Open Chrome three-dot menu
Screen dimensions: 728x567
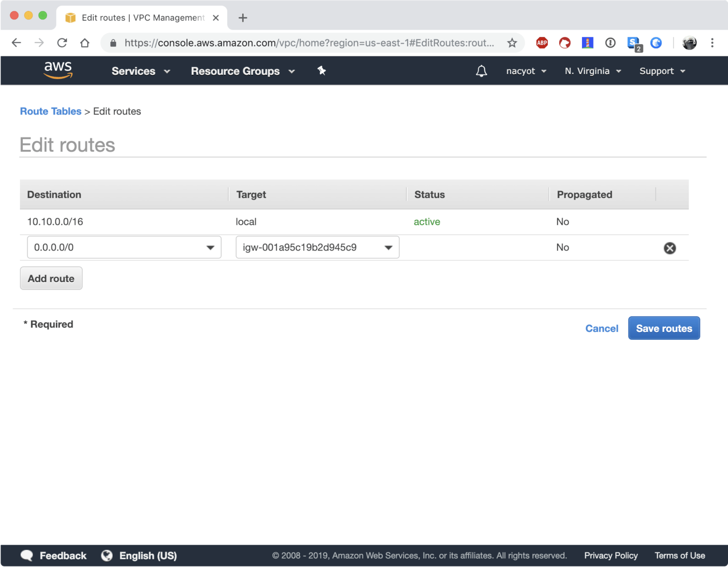tap(712, 43)
